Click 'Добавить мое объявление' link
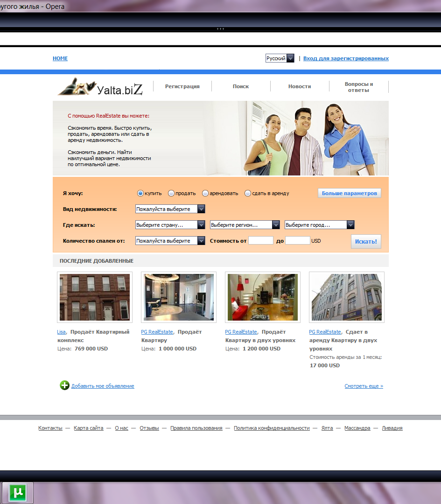The width and height of the screenshot is (441, 504). coord(103,386)
